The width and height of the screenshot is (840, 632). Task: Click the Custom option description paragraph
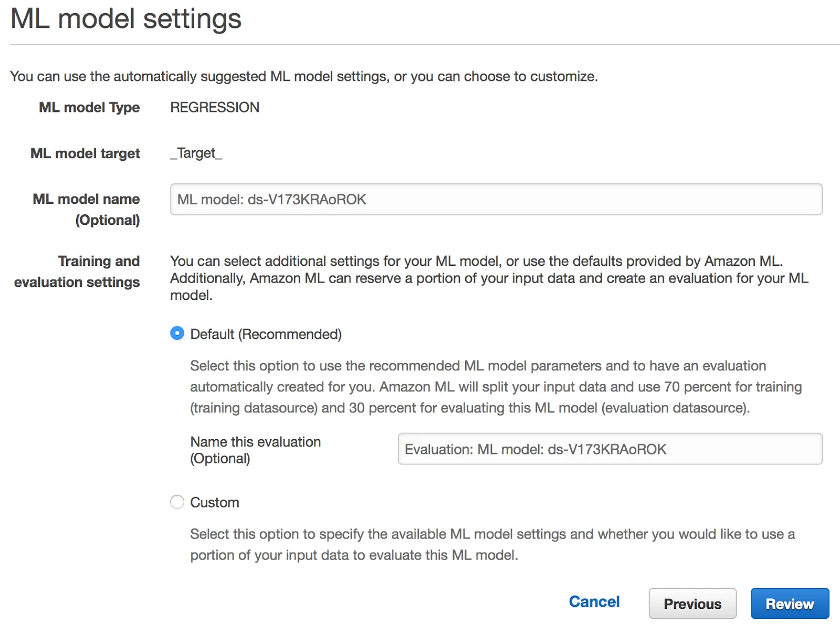click(492, 544)
